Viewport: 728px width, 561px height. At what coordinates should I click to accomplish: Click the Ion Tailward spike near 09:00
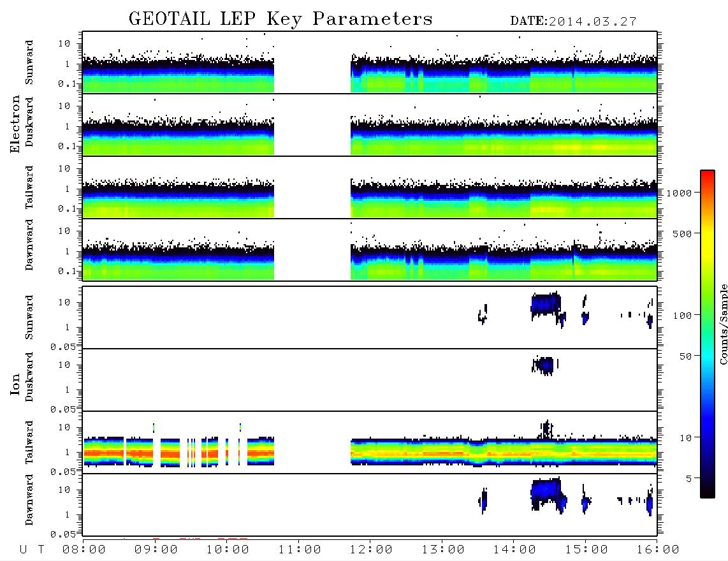tap(154, 428)
